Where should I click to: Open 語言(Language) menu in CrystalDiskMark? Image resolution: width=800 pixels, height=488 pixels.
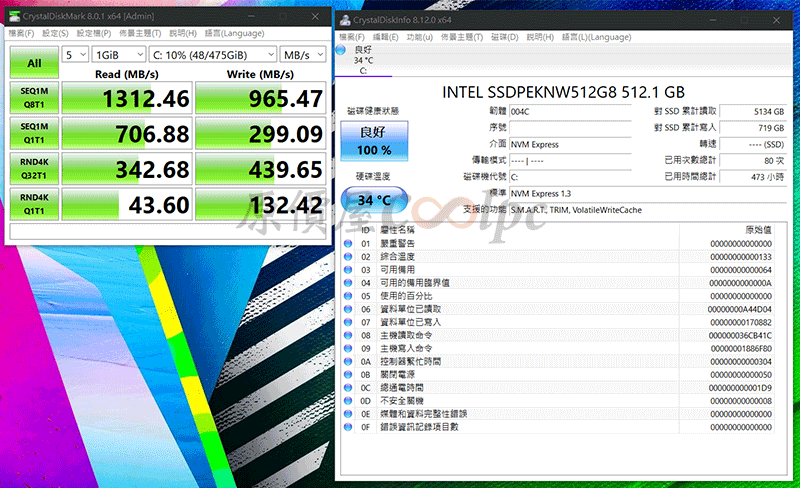point(234,33)
